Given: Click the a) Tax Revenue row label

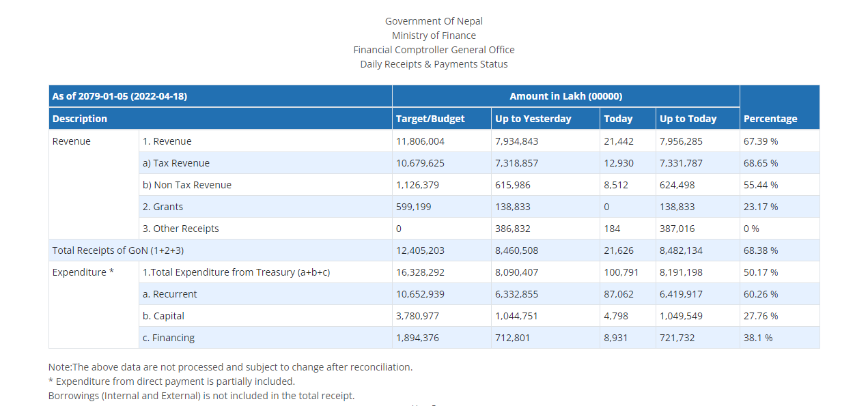Looking at the screenshot, I should point(176,163).
